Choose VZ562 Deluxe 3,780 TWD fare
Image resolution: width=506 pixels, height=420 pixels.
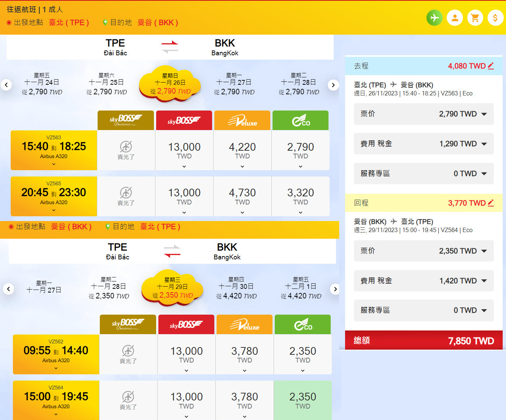(245, 354)
